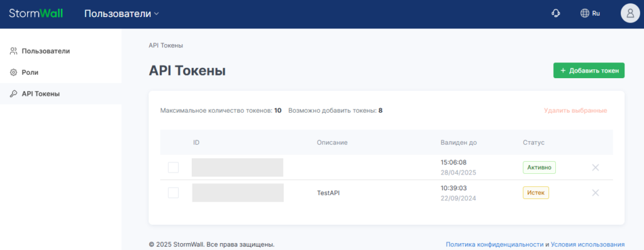Click the 2025 StormWall copyright text
The height and width of the screenshot is (250, 644).
point(211,245)
